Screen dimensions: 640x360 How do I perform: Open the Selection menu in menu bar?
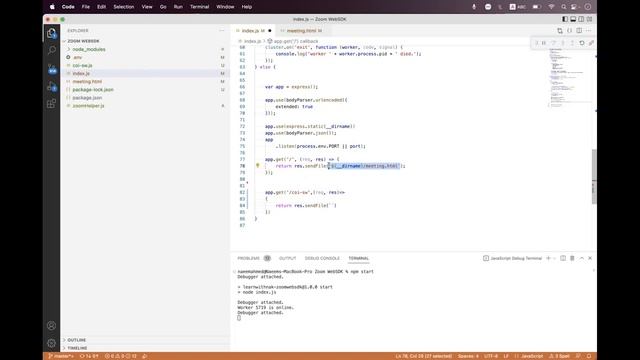124,7
